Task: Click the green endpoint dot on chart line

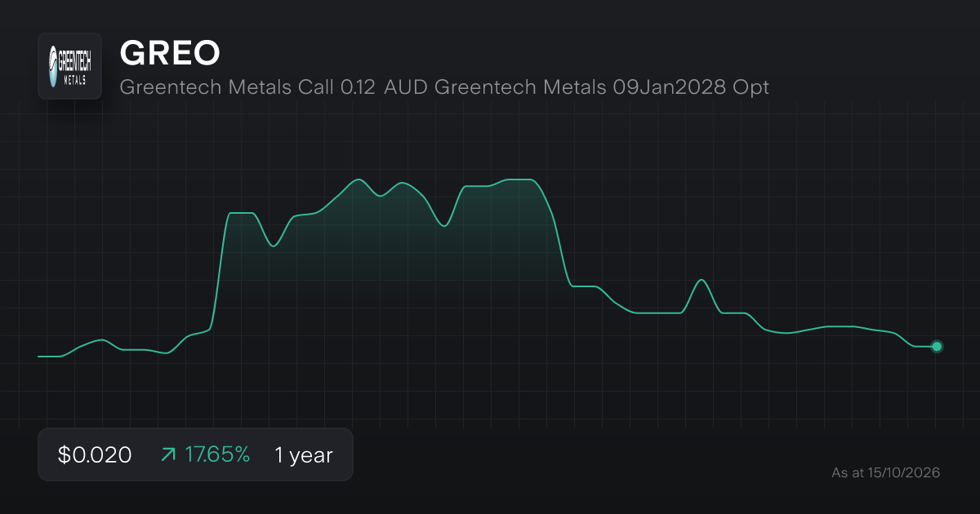Action: click(x=937, y=347)
